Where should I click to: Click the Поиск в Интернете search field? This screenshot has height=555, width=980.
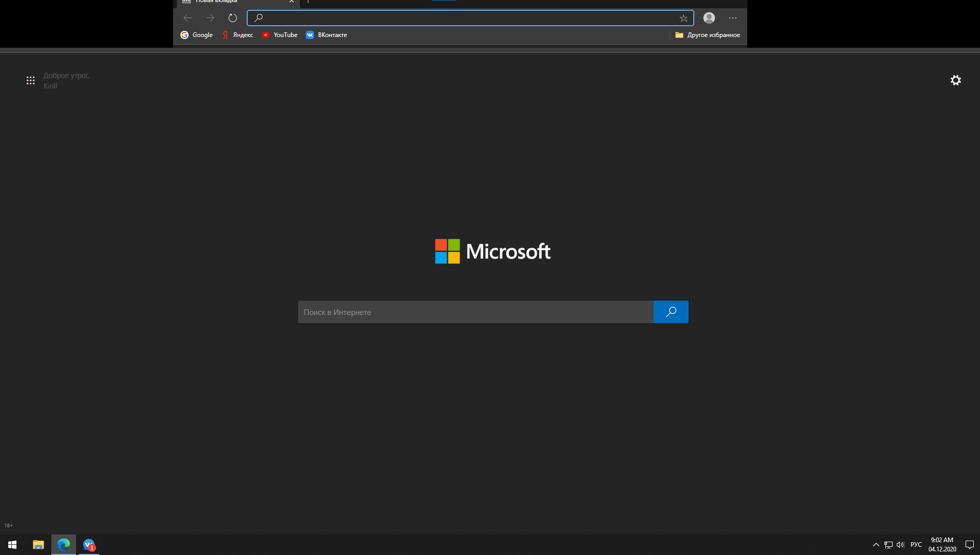tap(475, 312)
